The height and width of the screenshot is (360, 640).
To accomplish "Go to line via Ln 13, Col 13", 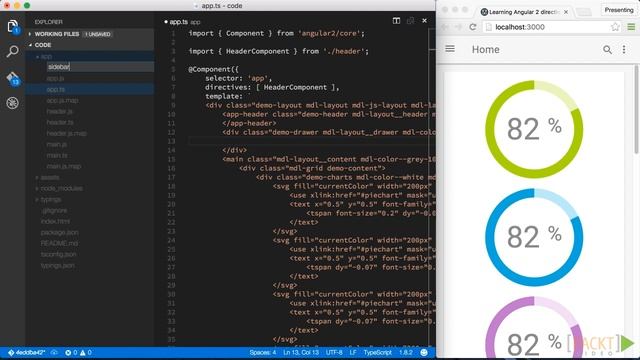I will 301,353.
